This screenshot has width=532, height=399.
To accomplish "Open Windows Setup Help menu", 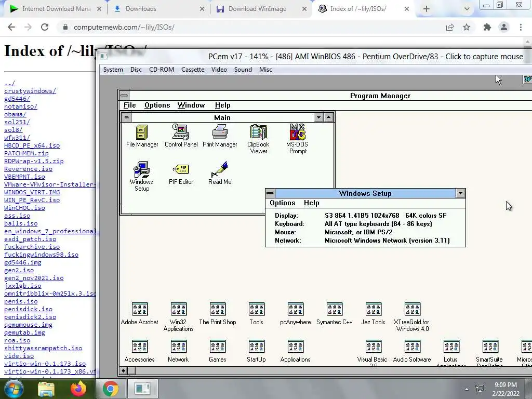I will click(x=312, y=203).
